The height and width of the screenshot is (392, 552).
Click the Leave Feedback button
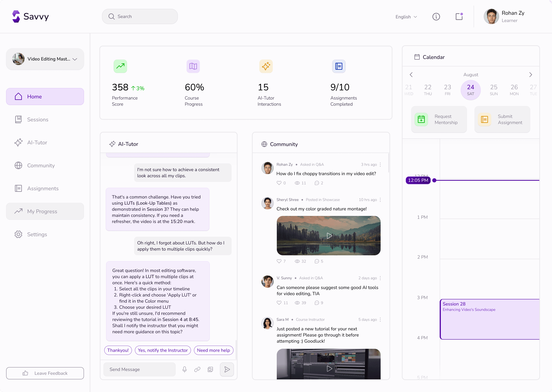[x=45, y=373]
